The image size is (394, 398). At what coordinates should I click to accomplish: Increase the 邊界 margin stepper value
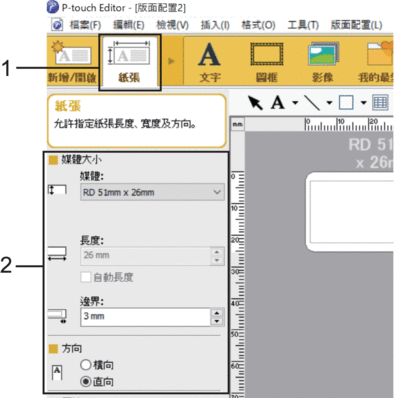[217, 313]
